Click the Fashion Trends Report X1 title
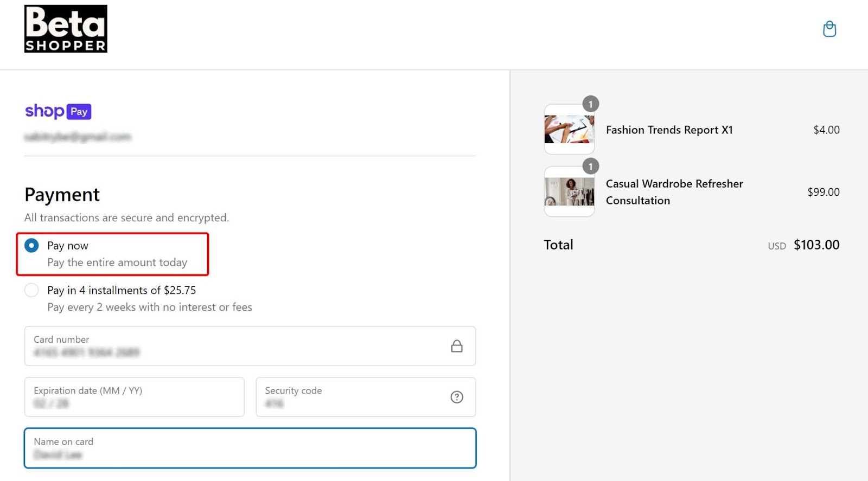868x481 pixels. tap(669, 130)
